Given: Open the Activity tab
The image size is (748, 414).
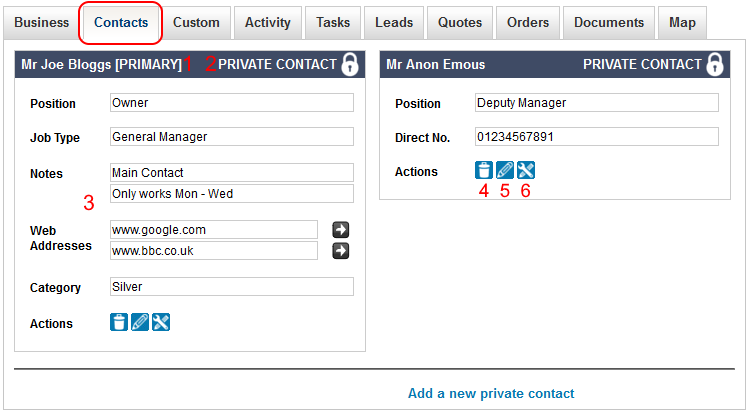Looking at the screenshot, I should coord(267,22).
